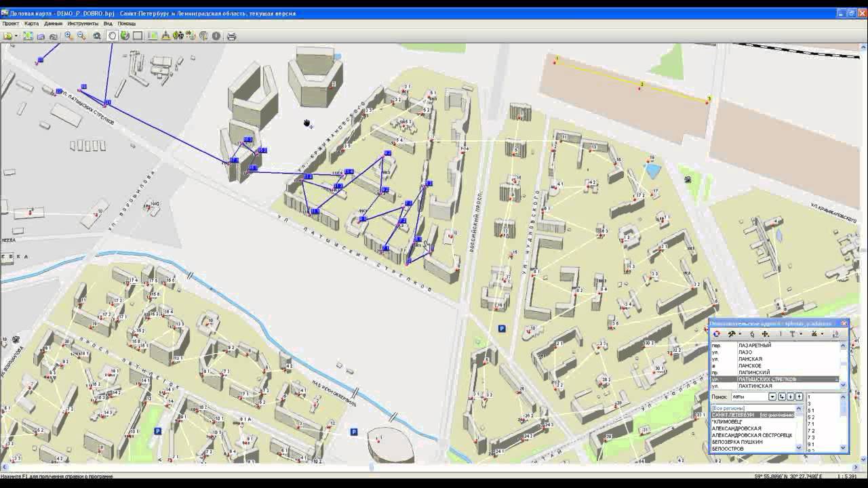Close the address search panel

(844, 323)
